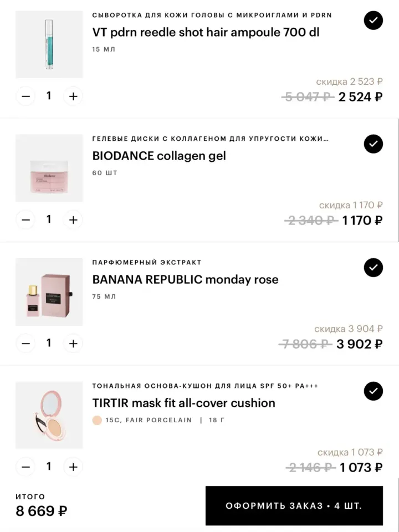Open BANANA REPUBLIC monday rose product link
Viewport: 399px width, 532px height.
(x=185, y=279)
